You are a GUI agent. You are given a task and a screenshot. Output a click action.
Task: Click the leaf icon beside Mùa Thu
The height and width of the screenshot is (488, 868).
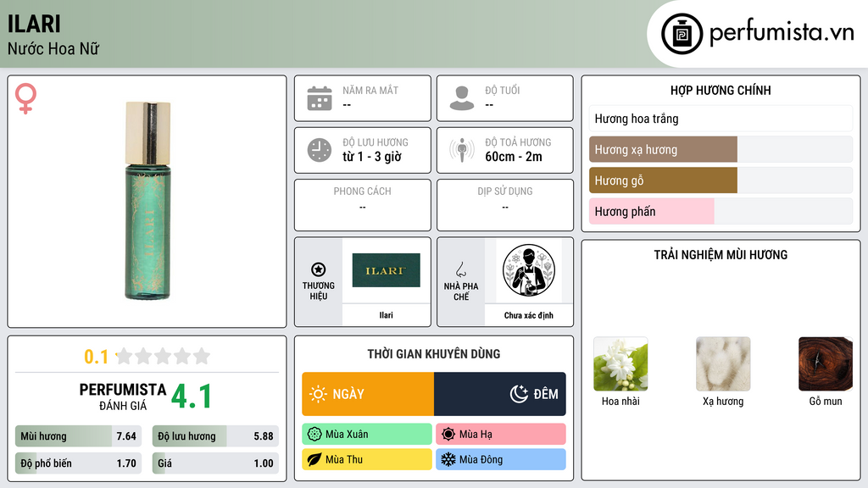coord(314,459)
